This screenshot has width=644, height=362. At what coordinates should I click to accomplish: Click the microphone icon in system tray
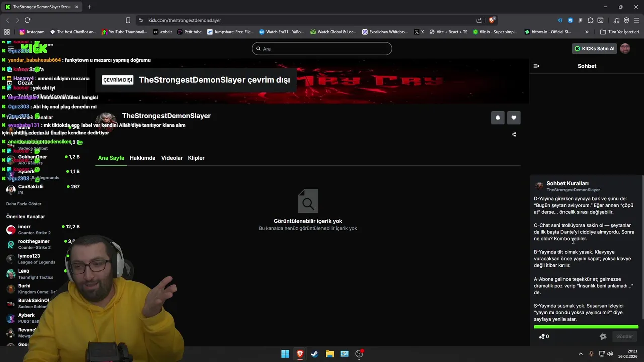(x=591, y=354)
